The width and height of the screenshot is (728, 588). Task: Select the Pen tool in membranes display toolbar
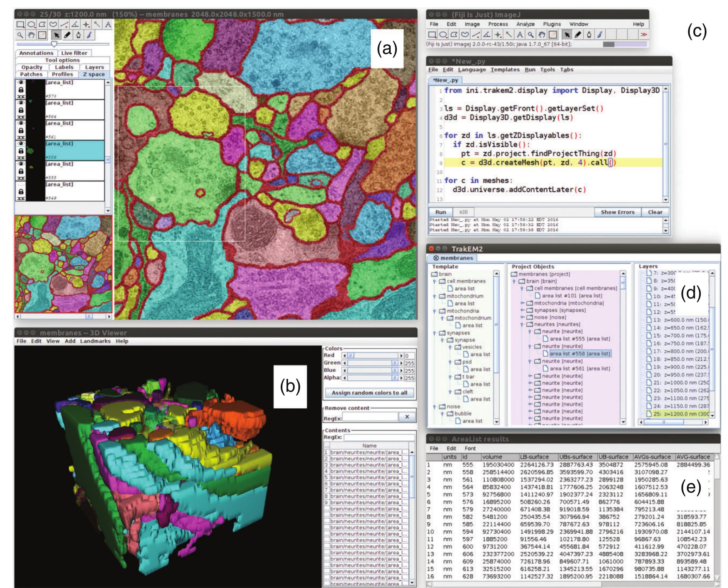pyautogui.click(x=78, y=35)
